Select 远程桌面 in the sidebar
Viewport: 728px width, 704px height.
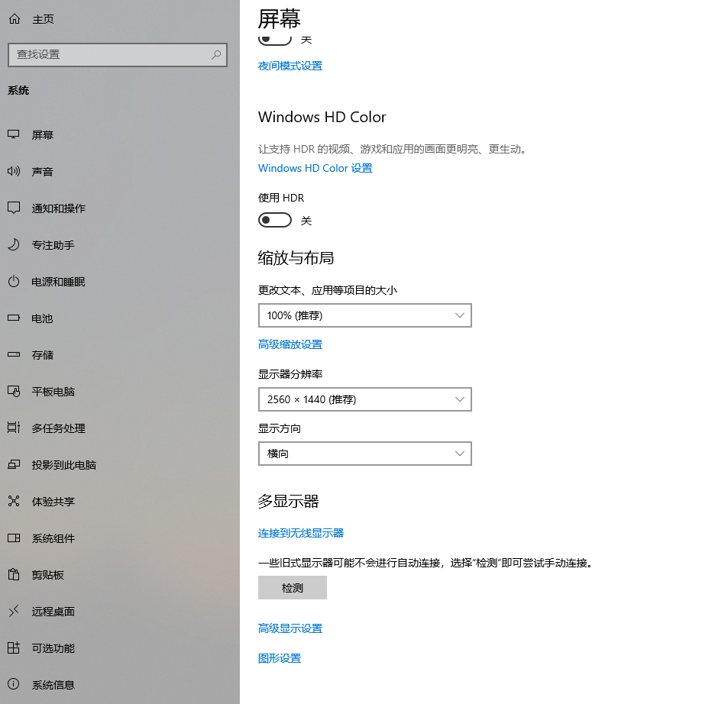coord(53,612)
